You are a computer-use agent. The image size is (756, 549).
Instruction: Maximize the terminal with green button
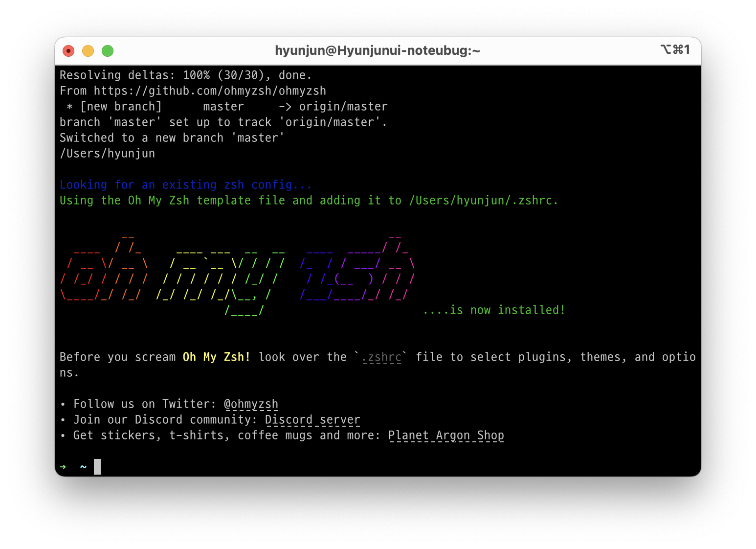(x=108, y=51)
